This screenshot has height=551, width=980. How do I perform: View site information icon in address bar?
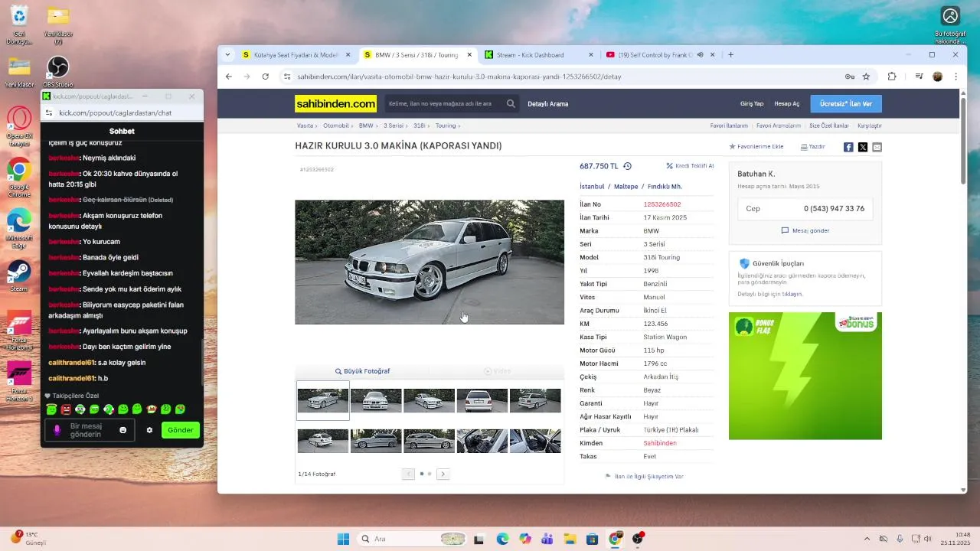(287, 77)
